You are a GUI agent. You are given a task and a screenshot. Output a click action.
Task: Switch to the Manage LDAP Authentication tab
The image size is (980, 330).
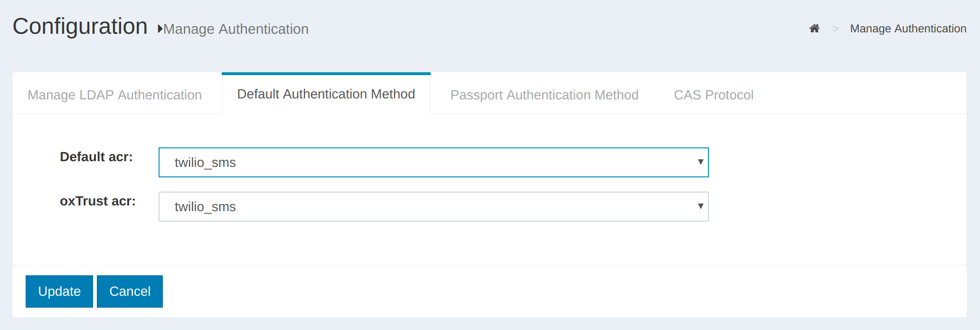114,95
